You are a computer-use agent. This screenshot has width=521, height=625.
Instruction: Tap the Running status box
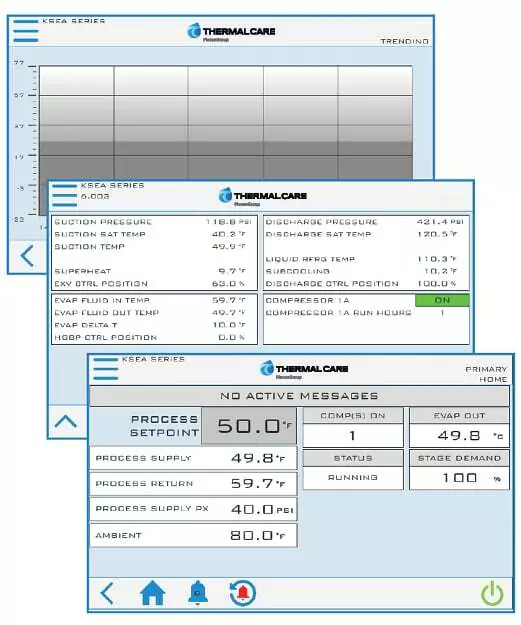353,478
